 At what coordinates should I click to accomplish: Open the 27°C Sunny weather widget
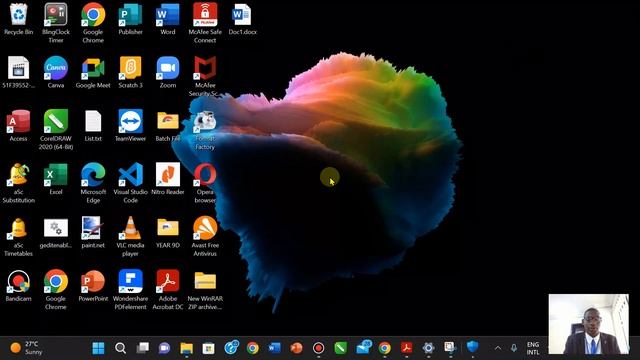pos(27,348)
